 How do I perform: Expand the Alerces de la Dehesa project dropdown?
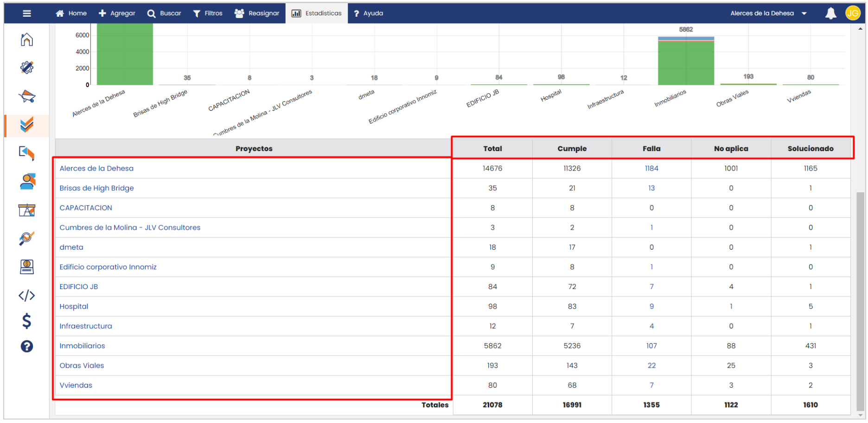pos(768,13)
